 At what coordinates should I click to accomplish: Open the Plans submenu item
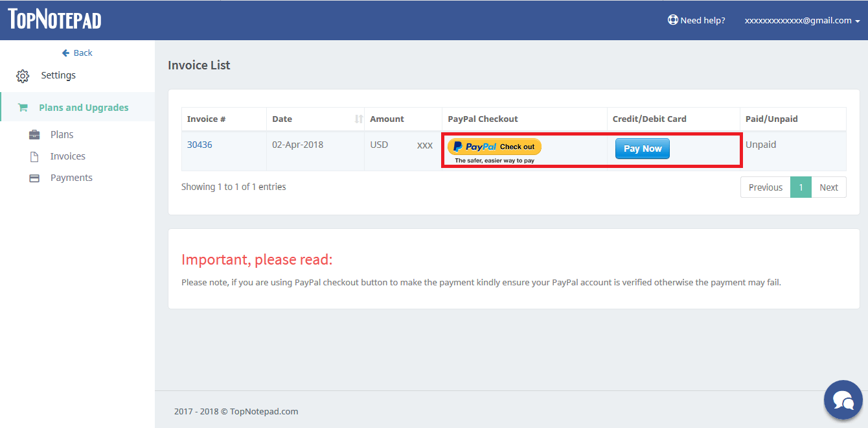(62, 135)
